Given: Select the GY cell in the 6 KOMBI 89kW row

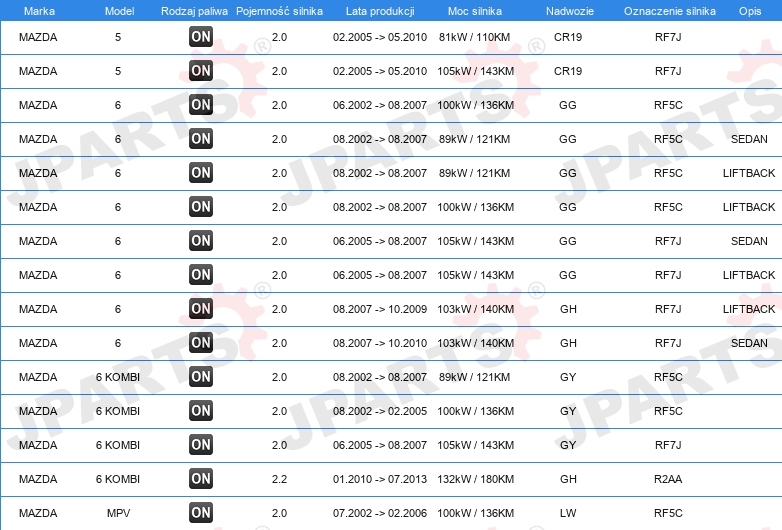Looking at the screenshot, I should pyautogui.click(x=568, y=377).
